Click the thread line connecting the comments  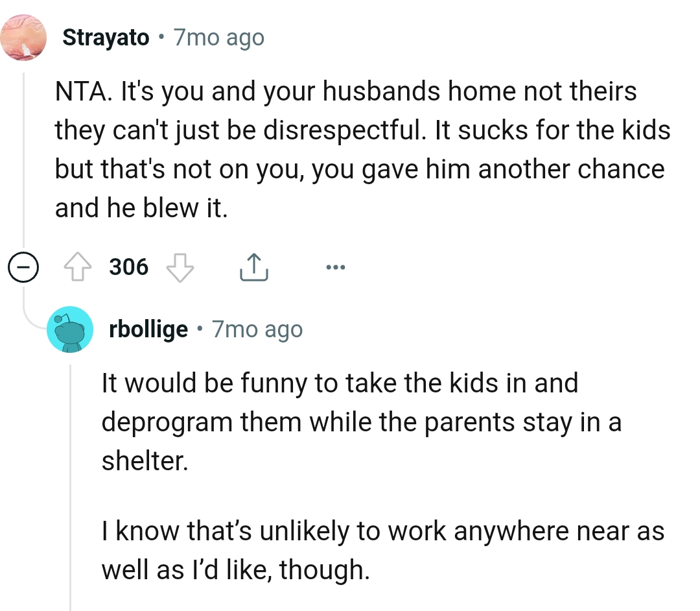23,162
